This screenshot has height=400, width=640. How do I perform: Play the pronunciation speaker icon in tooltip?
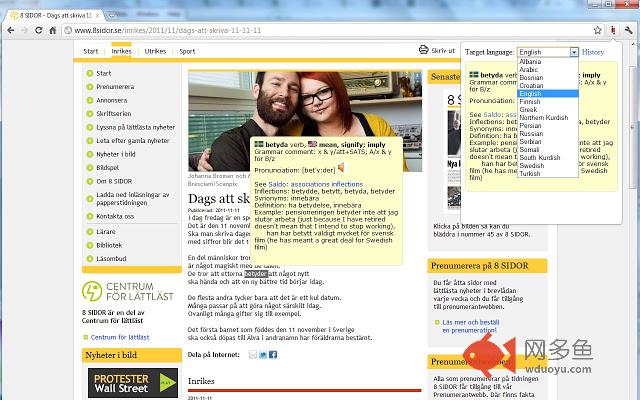tap(341, 168)
